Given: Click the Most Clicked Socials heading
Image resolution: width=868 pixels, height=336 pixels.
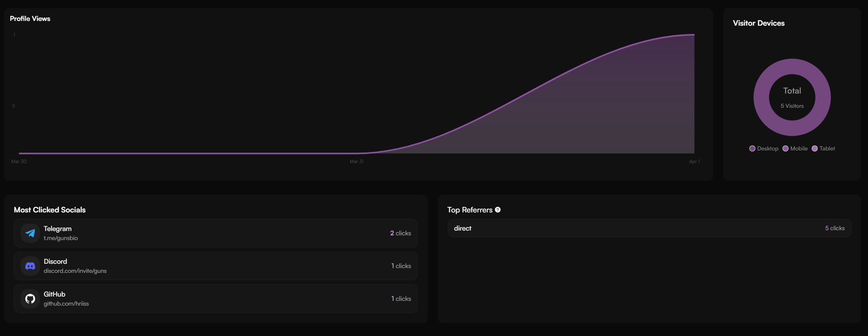Looking at the screenshot, I should pos(50,210).
